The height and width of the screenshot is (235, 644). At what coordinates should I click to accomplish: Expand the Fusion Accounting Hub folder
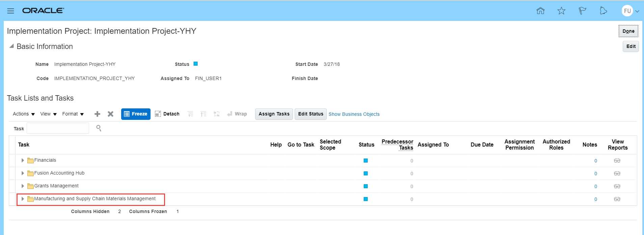click(x=23, y=173)
